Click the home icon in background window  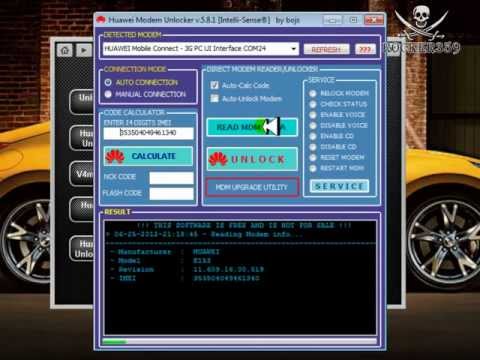point(65,50)
